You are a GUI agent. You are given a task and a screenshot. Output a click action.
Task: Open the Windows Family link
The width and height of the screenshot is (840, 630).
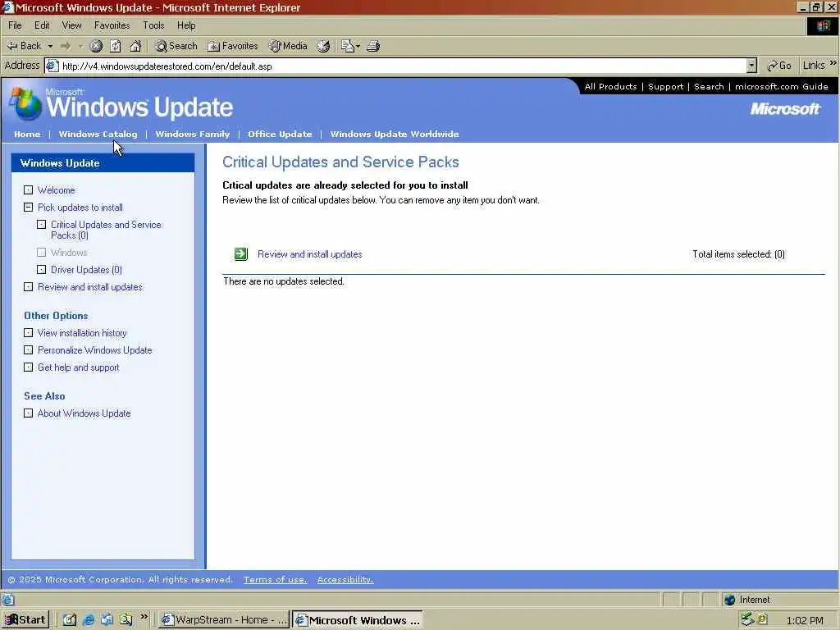[x=192, y=134]
